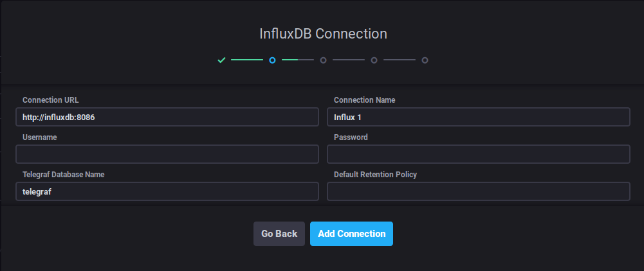Select the Connection Name label
The height and width of the screenshot is (271, 644).
click(x=365, y=100)
